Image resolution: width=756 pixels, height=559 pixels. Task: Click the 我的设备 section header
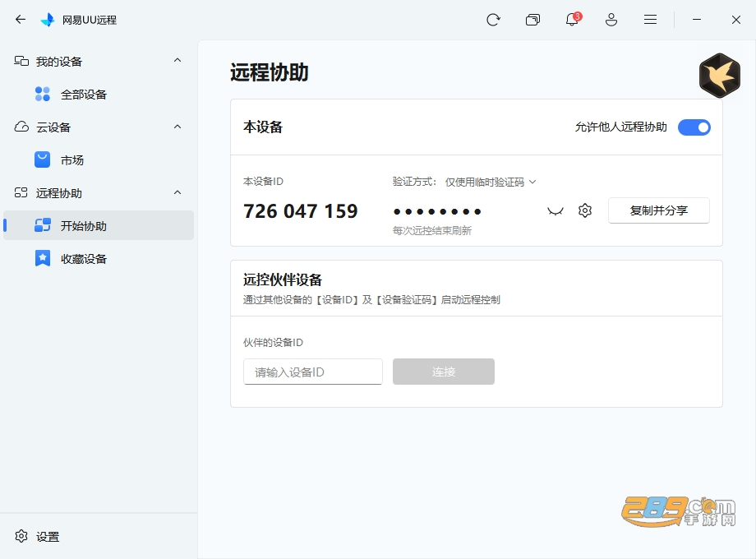[99, 62]
